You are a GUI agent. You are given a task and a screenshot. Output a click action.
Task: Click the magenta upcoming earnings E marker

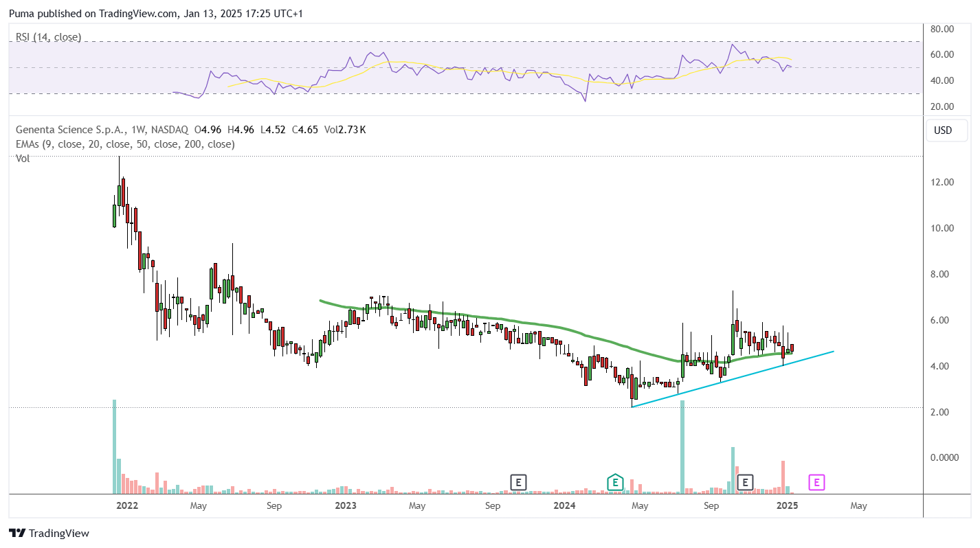(x=816, y=483)
